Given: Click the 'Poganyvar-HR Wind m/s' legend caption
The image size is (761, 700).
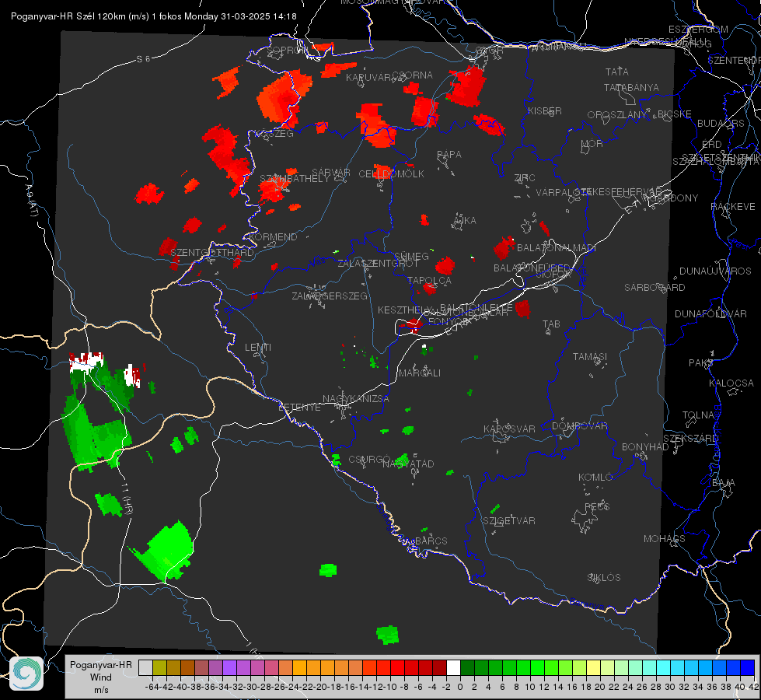Looking at the screenshot, I should pyautogui.click(x=101, y=677).
